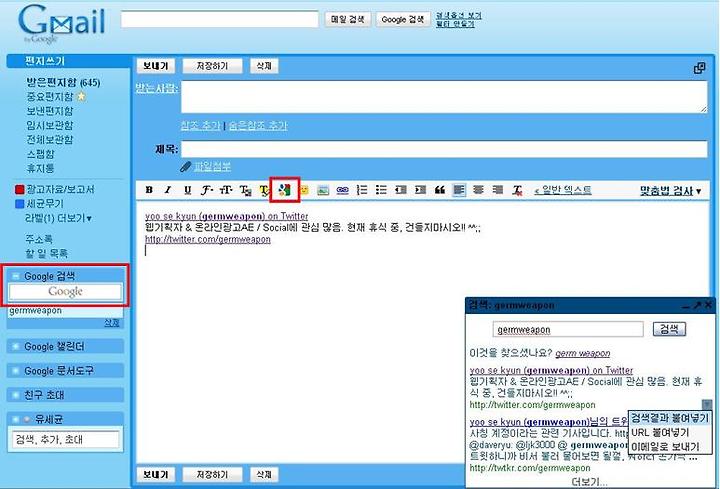The height and width of the screenshot is (489, 720).
Task: Open 임시보관함 drafts folder
Action: 50,125
